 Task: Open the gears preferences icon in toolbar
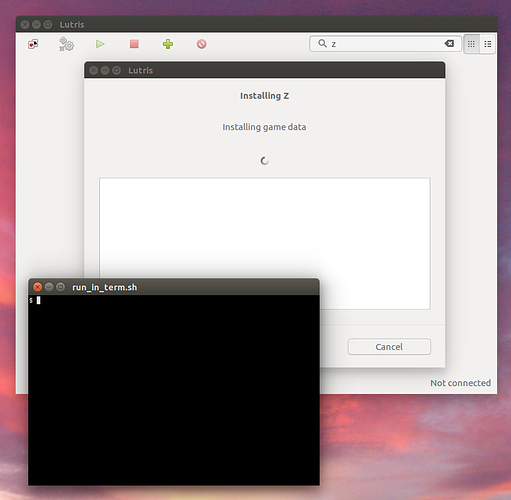[x=66, y=44]
